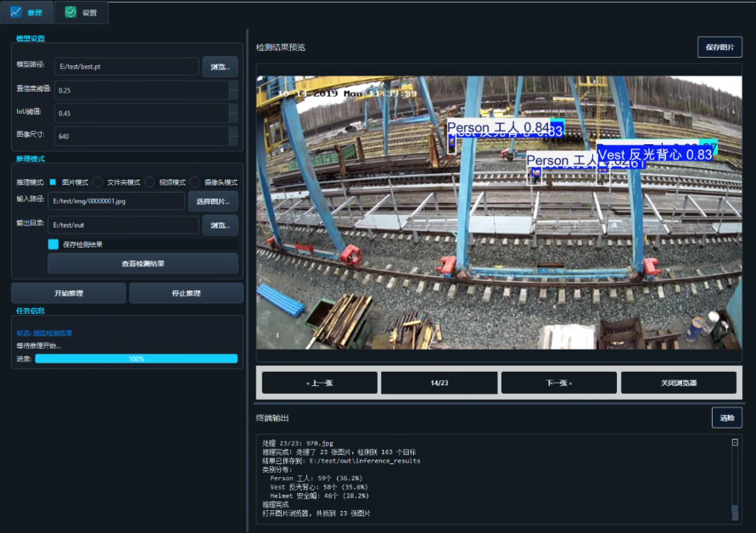Image resolution: width=756 pixels, height=533 pixels.
Task: Decrease IoU阈值 with its down arrow
Action: point(233,118)
